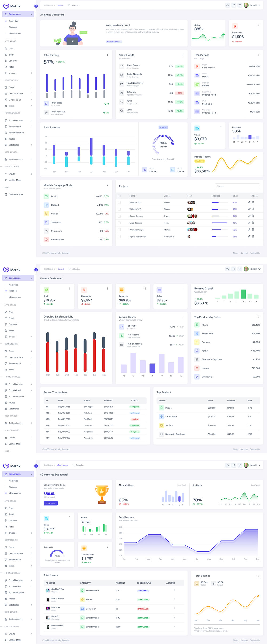Toggle dark mode moon icon in Analytics Dashboard header
The width and height of the screenshot is (267, 644).
(x=227, y=5)
